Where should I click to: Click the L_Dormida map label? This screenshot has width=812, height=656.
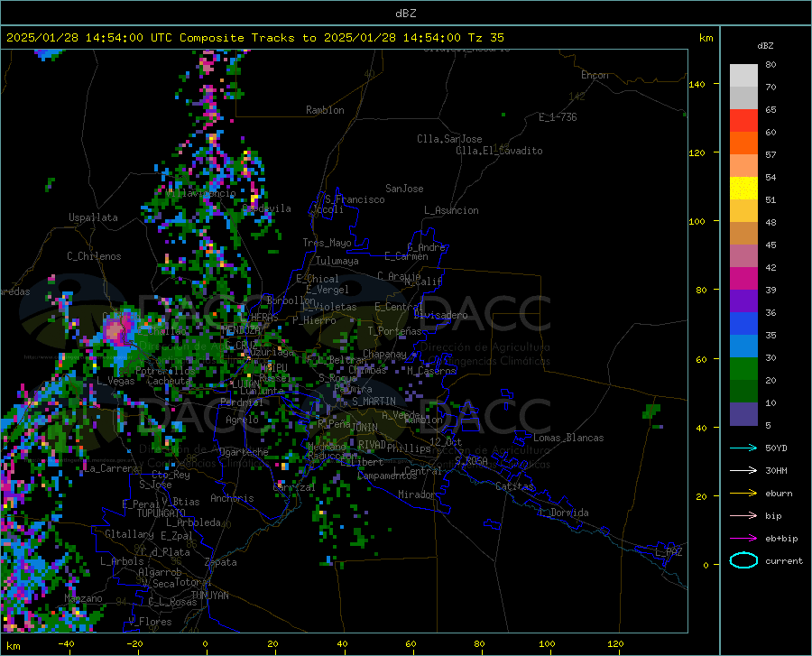point(563,513)
